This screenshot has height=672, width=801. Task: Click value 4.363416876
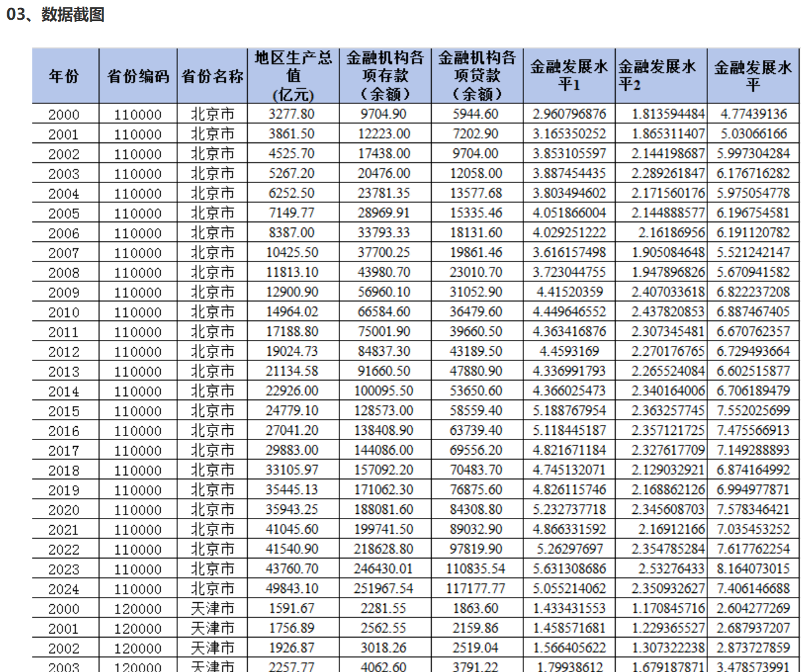(569, 331)
